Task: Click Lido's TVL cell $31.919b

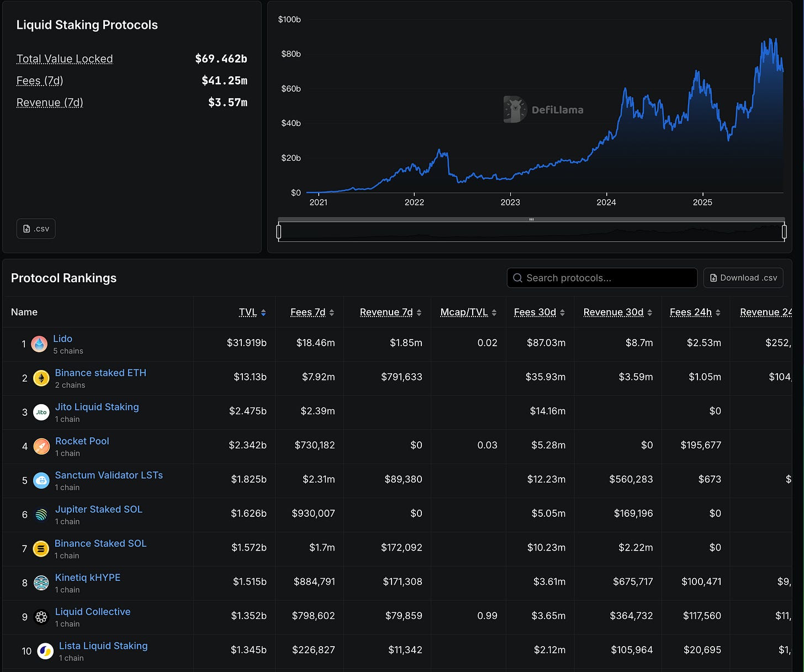Action: (247, 343)
